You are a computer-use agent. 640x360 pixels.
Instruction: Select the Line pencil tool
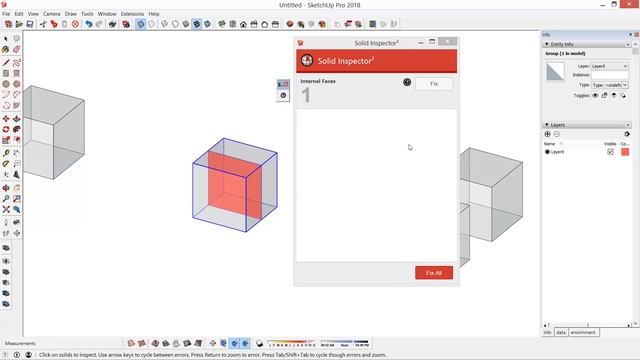tap(6, 62)
